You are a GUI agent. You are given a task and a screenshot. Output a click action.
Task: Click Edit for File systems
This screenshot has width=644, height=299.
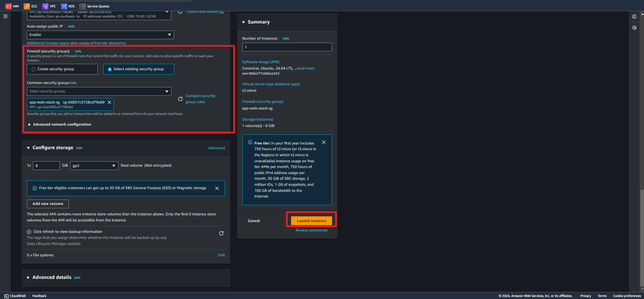[222, 255]
